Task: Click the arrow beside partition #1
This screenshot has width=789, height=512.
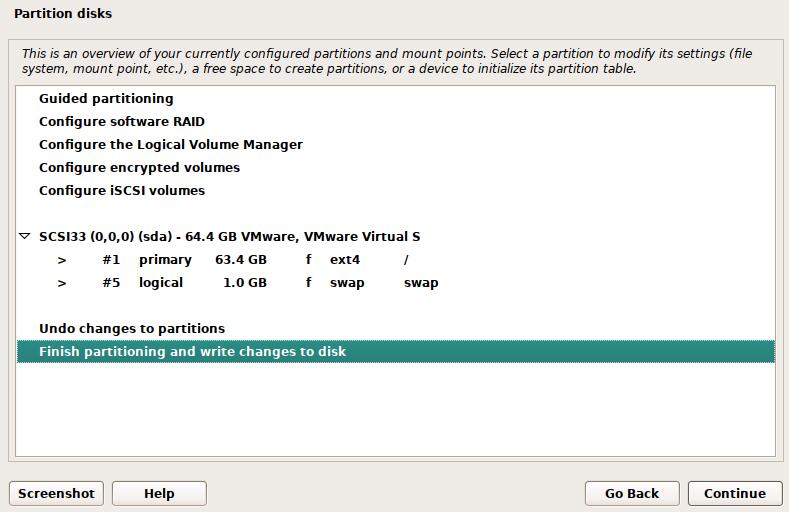Action: [62, 260]
